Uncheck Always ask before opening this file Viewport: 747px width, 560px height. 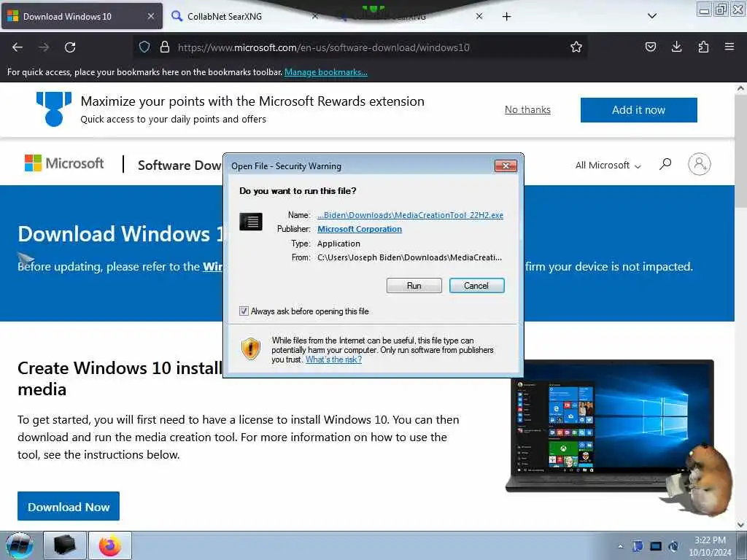[x=244, y=311]
